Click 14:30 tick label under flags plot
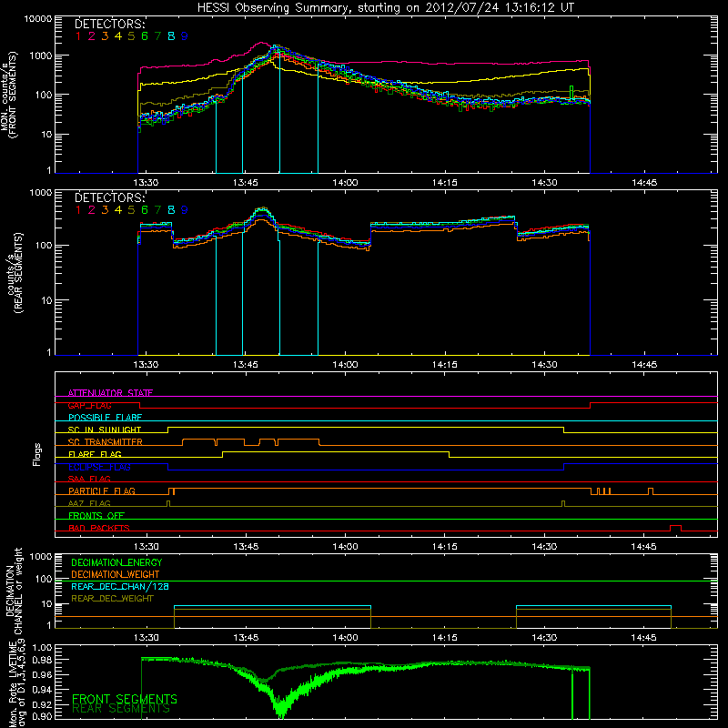This screenshot has width=728, height=728. 544,547
